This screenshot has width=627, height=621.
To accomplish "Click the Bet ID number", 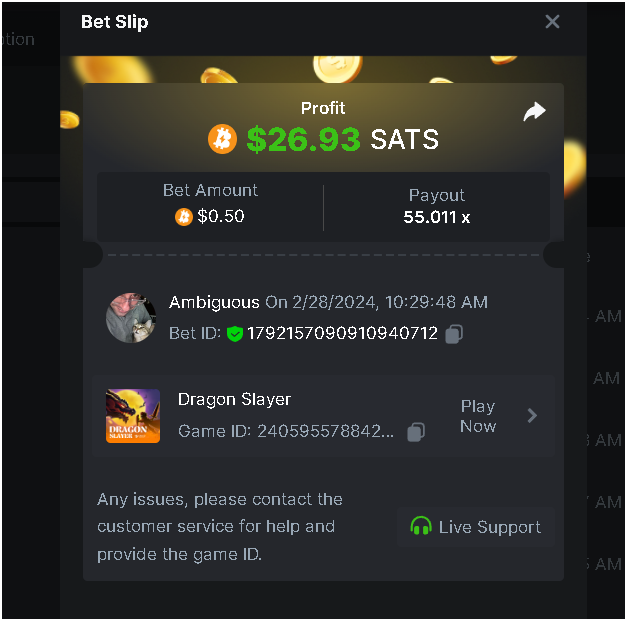I will (x=342, y=333).
